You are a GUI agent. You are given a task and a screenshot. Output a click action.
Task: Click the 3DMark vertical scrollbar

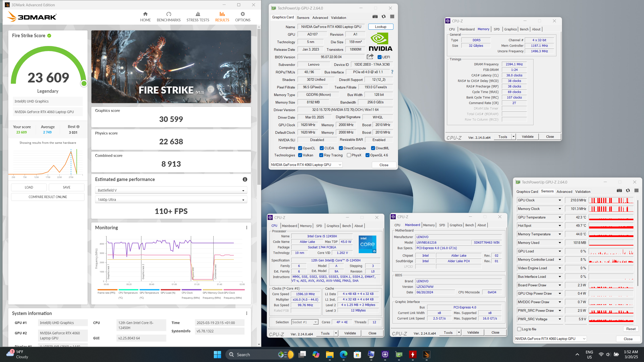click(259, 107)
